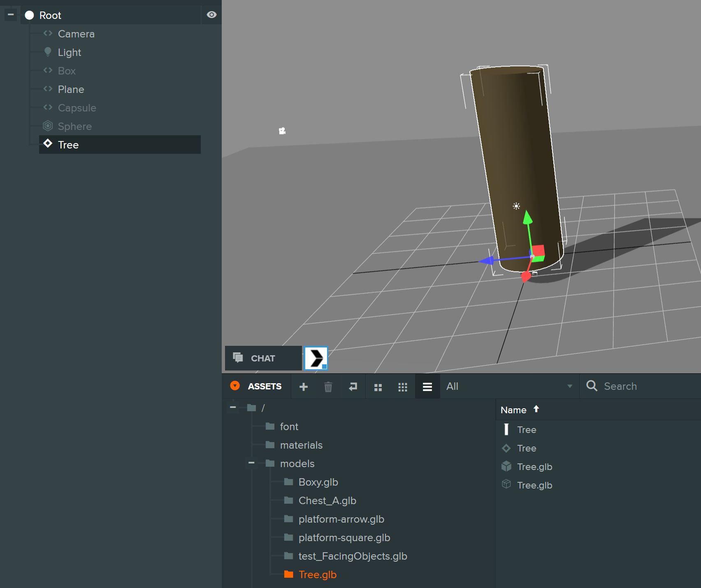The image size is (701, 588).
Task: Select the Light entity in hierarchy
Action: click(70, 52)
